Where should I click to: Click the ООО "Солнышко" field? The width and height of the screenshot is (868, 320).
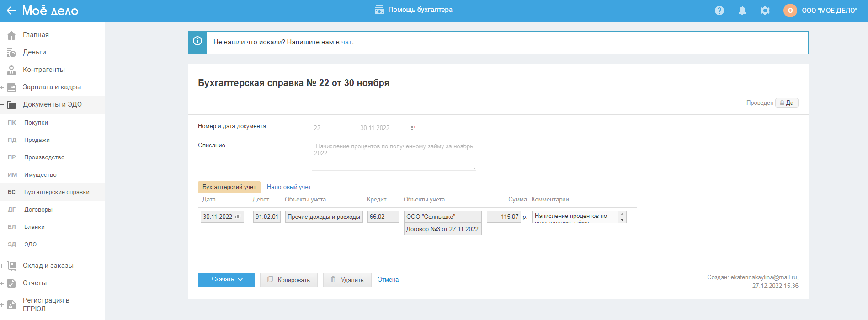(443, 217)
